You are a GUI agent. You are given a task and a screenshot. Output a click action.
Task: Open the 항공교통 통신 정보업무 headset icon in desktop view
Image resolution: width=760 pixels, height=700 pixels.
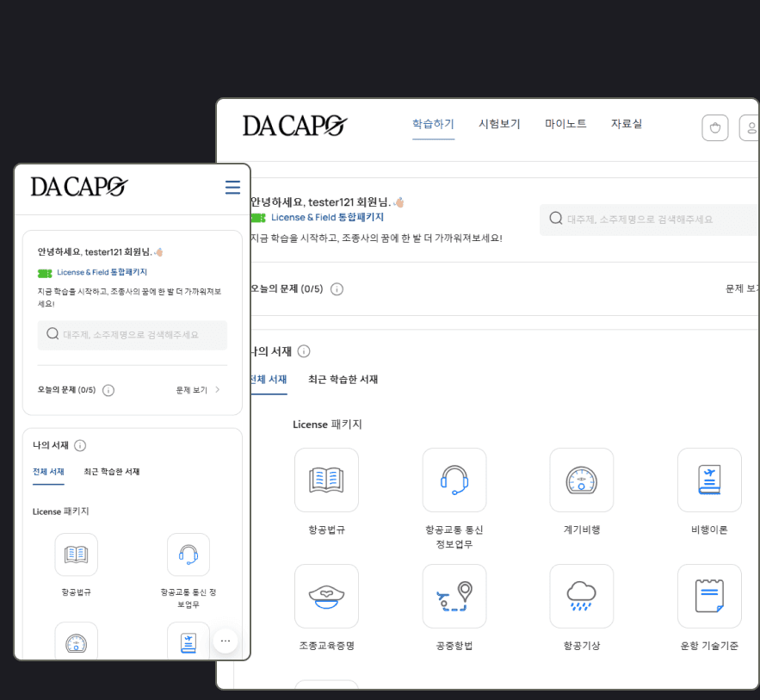pyautogui.click(x=454, y=480)
